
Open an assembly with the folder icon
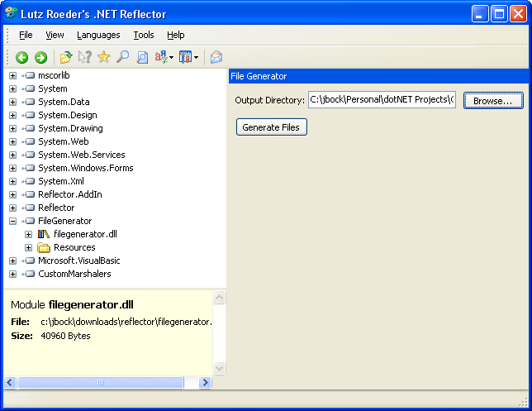tap(66, 57)
